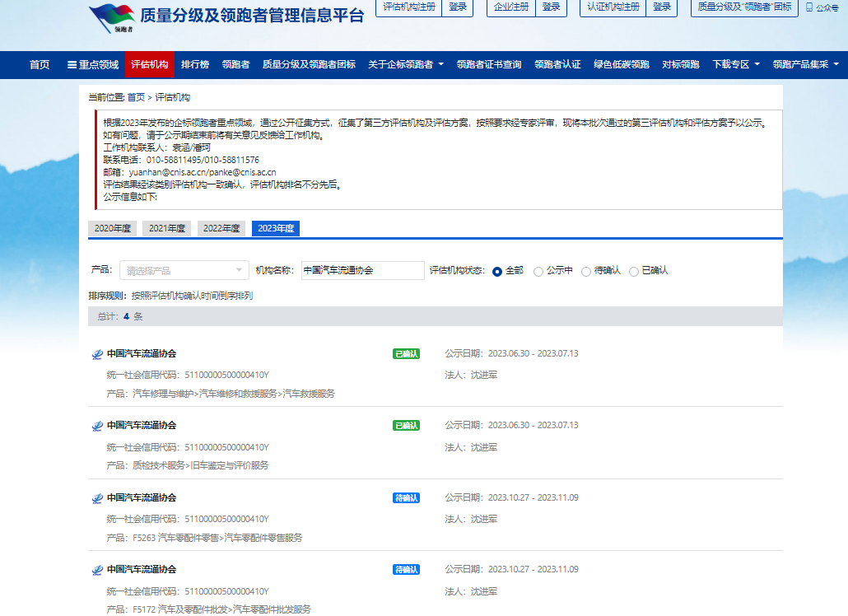The width and height of the screenshot is (848, 616).
Task: Open the 排行榜 navigation item
Action: 195,65
